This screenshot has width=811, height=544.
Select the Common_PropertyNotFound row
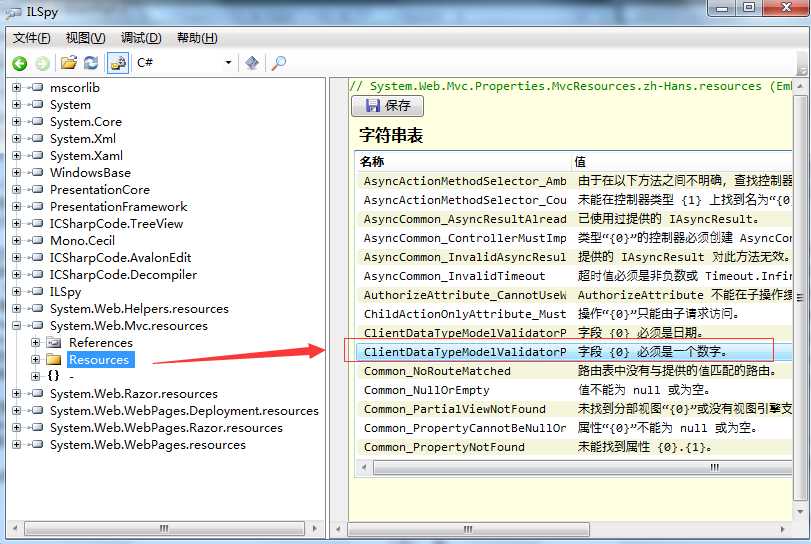(574, 447)
